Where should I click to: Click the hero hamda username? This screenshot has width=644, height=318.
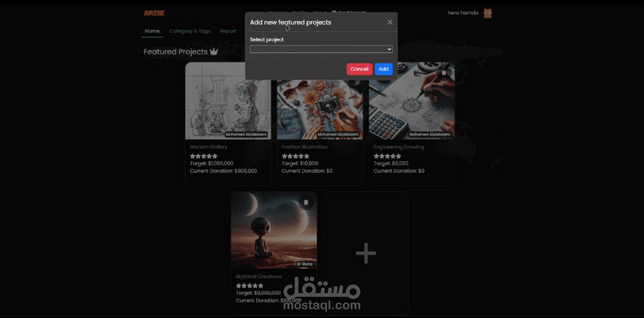pyautogui.click(x=463, y=13)
